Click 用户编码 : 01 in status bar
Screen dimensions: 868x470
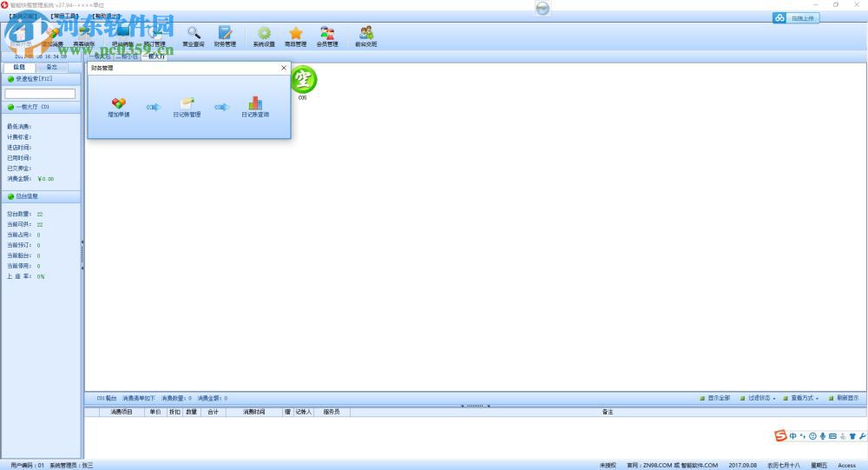(x=27, y=466)
